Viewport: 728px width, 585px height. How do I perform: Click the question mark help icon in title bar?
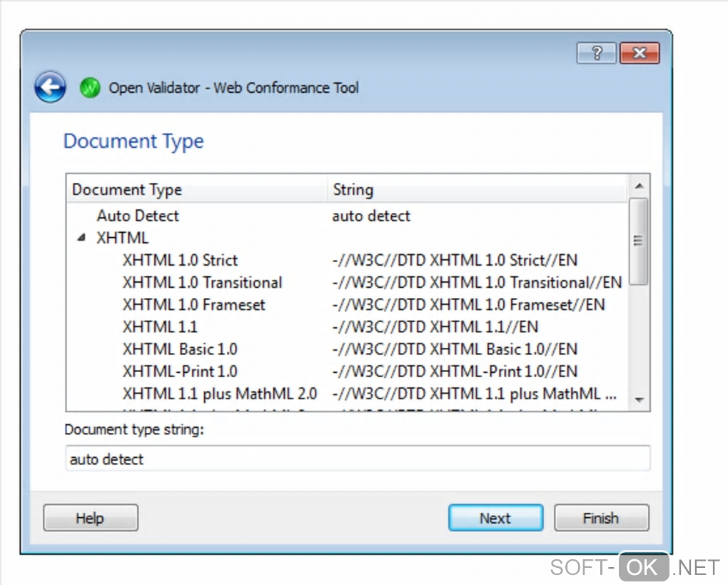click(597, 53)
